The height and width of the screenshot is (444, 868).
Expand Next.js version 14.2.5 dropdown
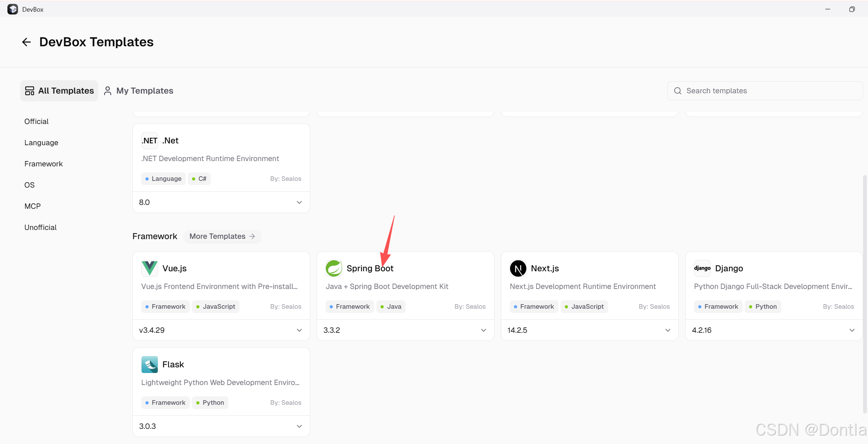(x=590, y=330)
